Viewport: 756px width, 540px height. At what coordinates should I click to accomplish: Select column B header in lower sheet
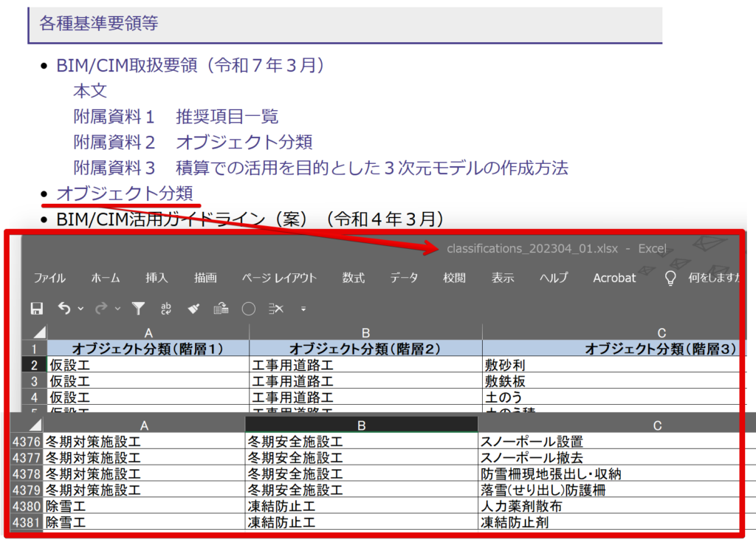click(x=361, y=425)
